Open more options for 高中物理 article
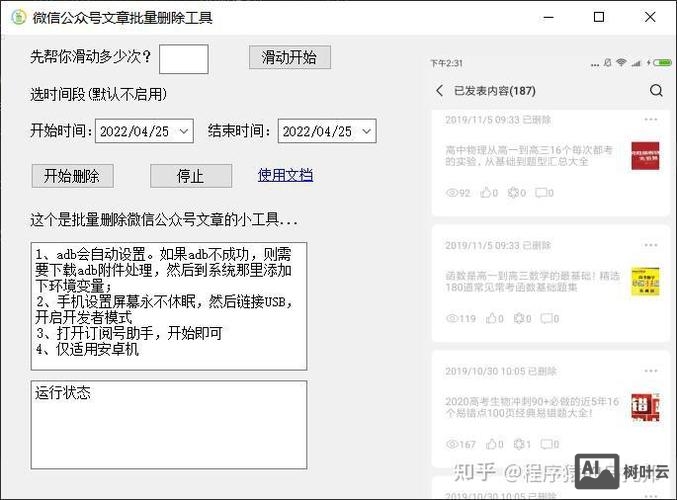Image resolution: width=677 pixels, height=500 pixels. click(651, 119)
